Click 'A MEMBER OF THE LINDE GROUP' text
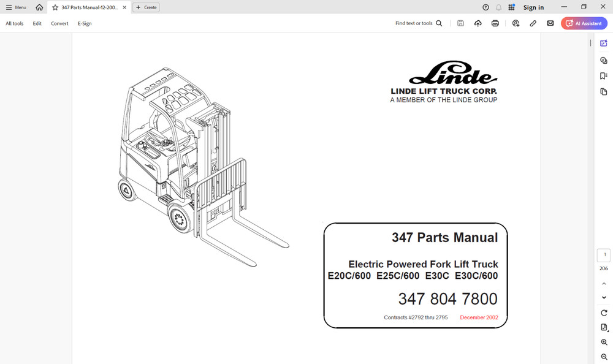 coord(444,100)
